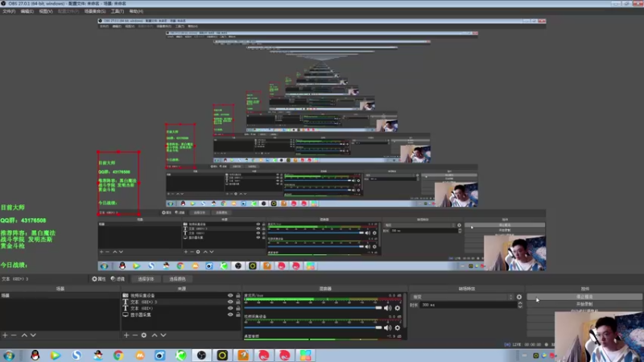Screen dimensions: 644x362
Task: Open the colorful squares app in taskbar
Action: coord(306,355)
